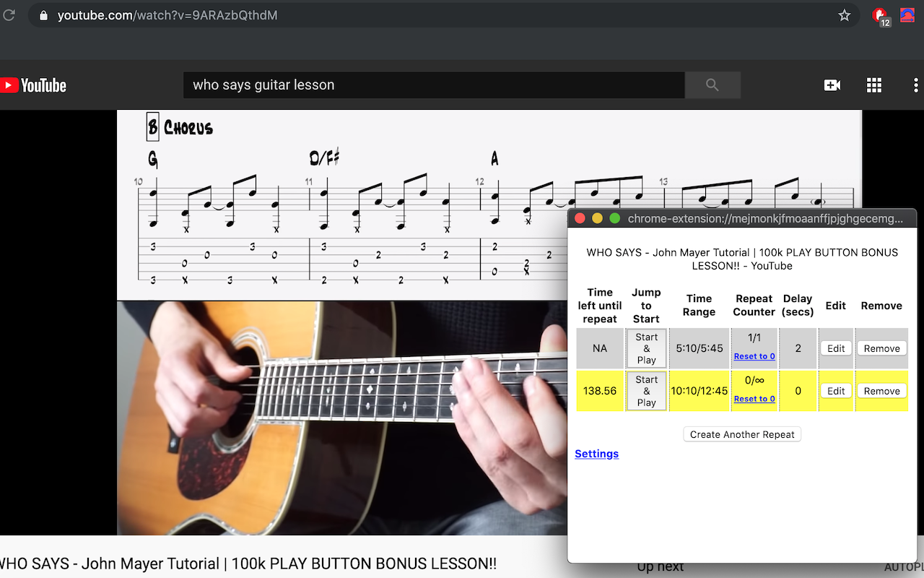The height and width of the screenshot is (578, 924).
Task: Click the Delay (secs) column header
Action: click(798, 306)
